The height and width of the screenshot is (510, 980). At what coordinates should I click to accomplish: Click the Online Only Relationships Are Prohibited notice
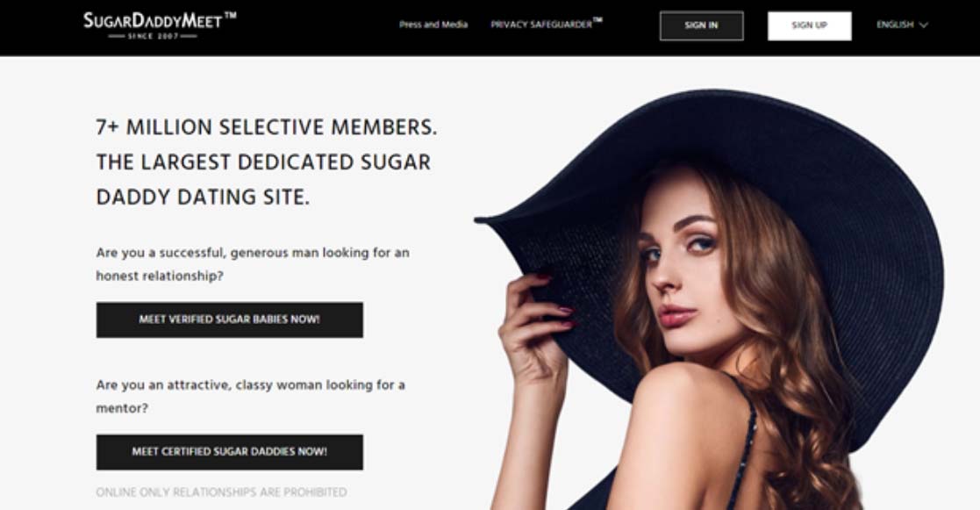[x=221, y=492]
